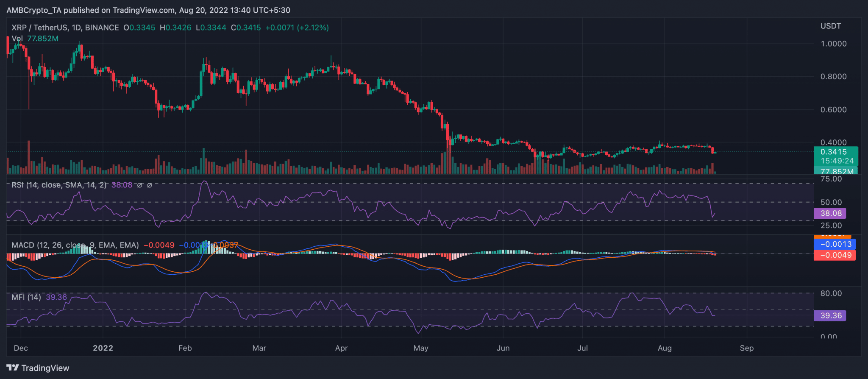Click the AMBCrypto_TA published on TradingView.com header text
The image size is (868, 379).
91,10
